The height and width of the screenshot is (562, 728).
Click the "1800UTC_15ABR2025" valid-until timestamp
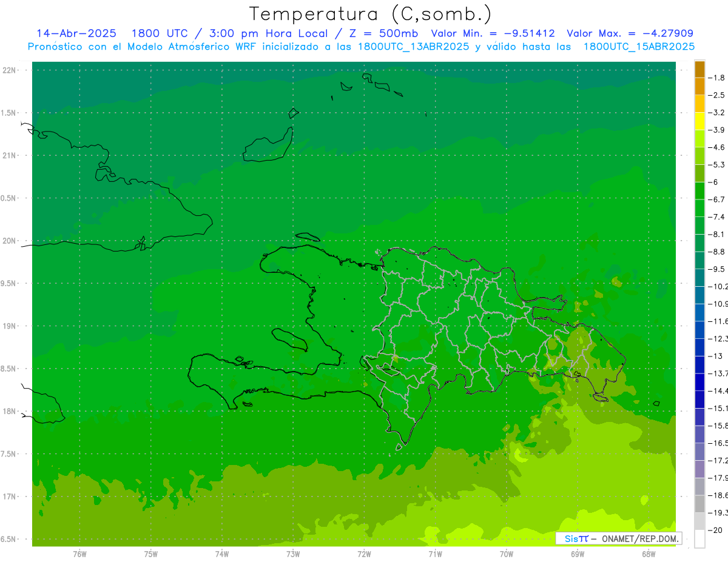(x=639, y=47)
